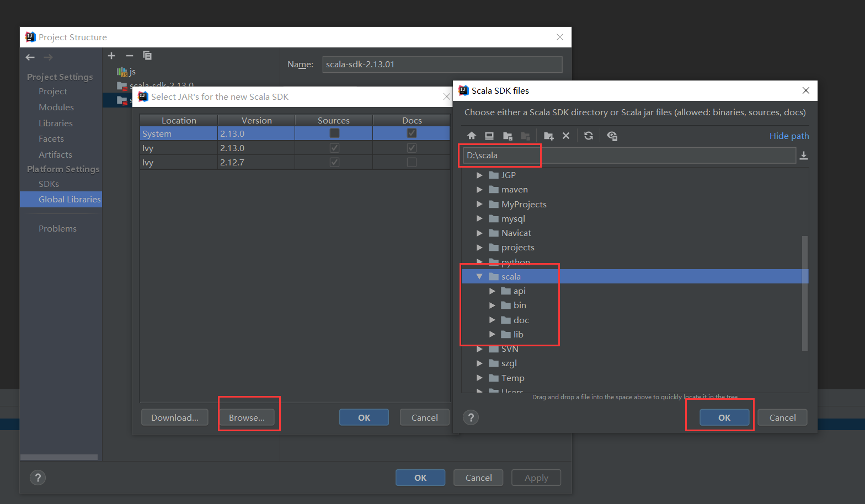Open help in Project Structure dialog
Screen dimensions: 865x504
38,478
